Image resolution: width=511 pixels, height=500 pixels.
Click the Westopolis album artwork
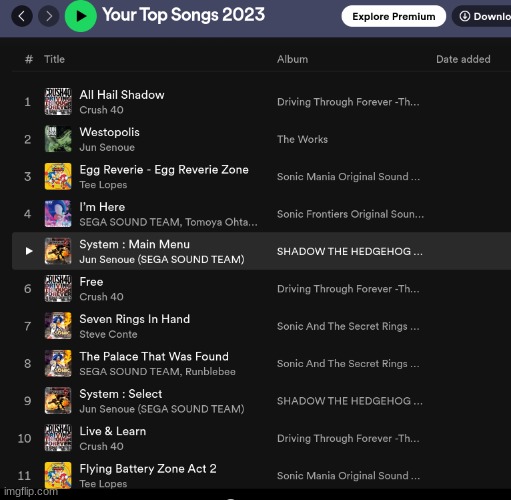[x=58, y=139]
